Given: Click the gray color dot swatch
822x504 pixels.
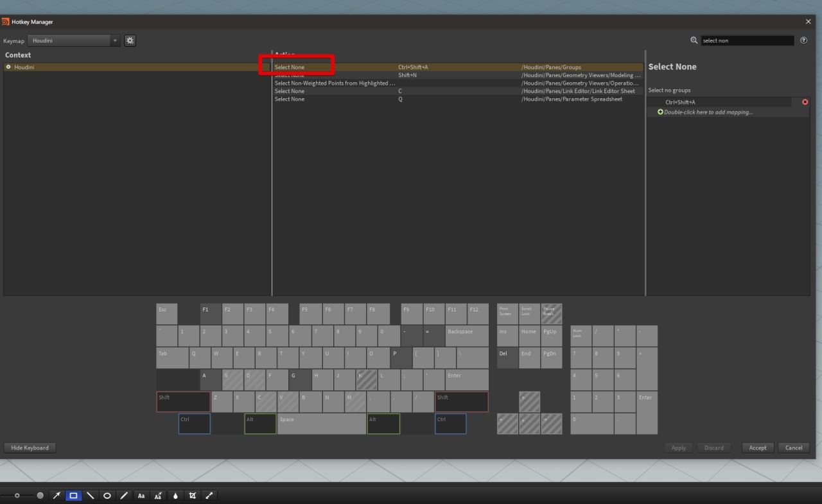Looking at the screenshot, I should click(40, 496).
